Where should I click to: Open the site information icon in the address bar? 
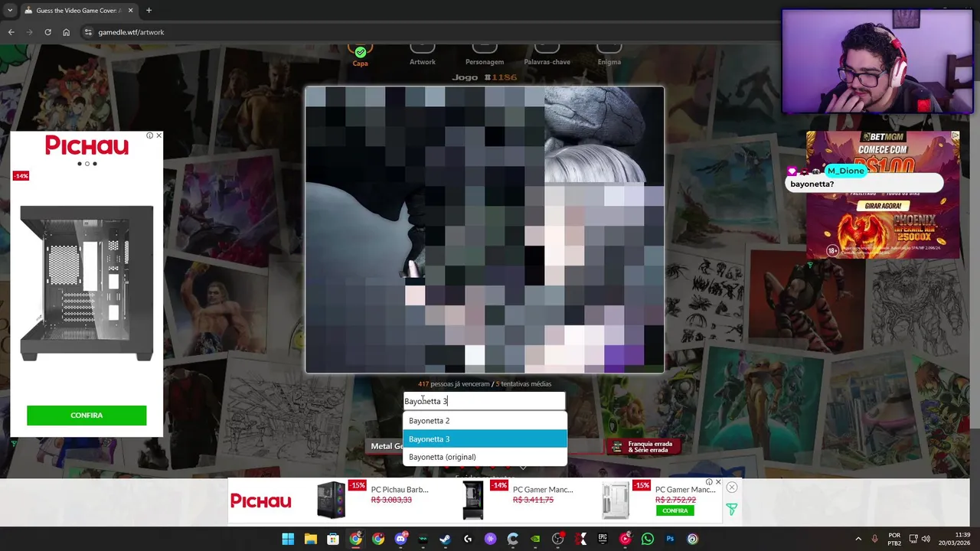tap(88, 32)
